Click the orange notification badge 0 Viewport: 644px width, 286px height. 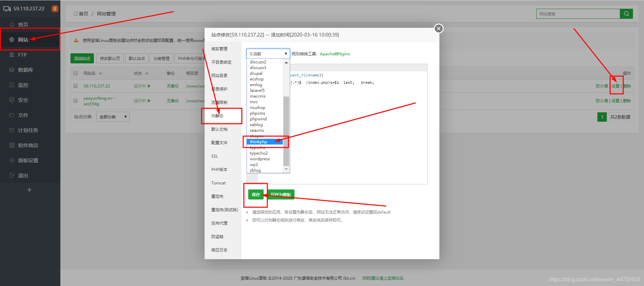[x=55, y=9]
